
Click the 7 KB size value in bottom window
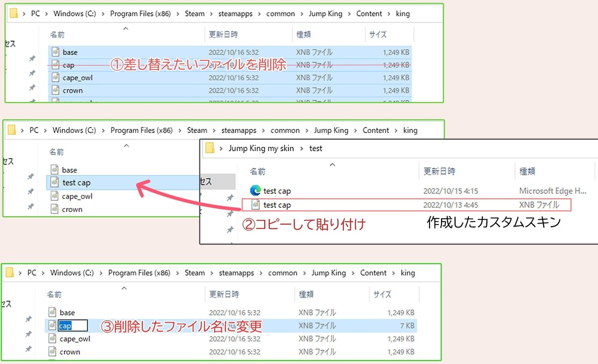pyautogui.click(x=407, y=326)
